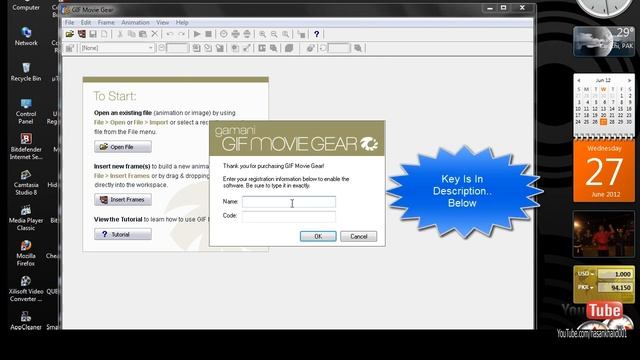Select the Mozilla Firefox desktop icon
Screen dimensions: 640x360
pyautogui.click(x=26, y=253)
